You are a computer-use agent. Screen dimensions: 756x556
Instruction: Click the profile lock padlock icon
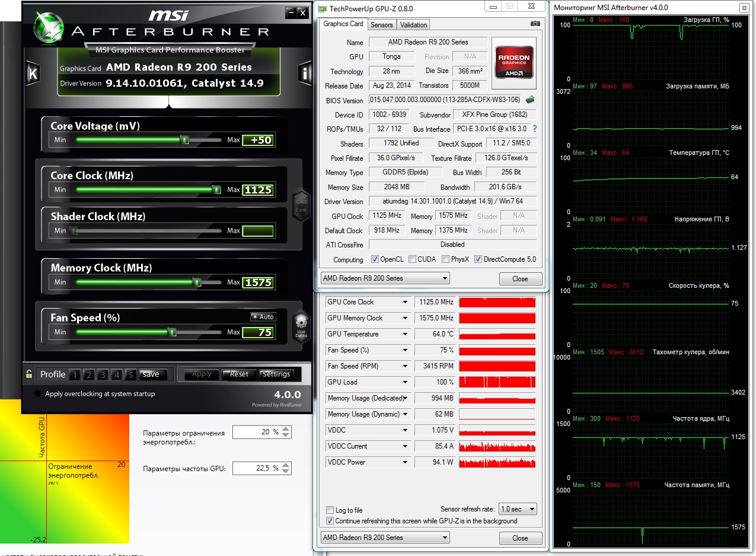click(x=28, y=374)
